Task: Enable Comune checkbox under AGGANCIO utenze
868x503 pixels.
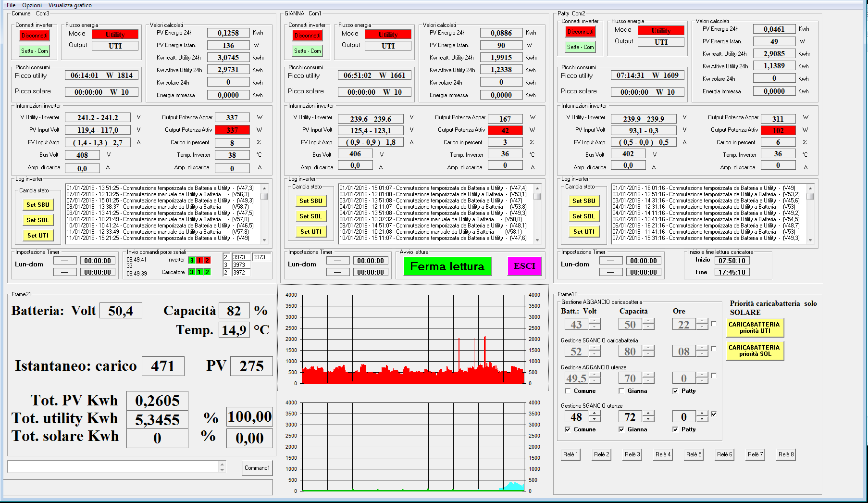Action: click(x=568, y=391)
